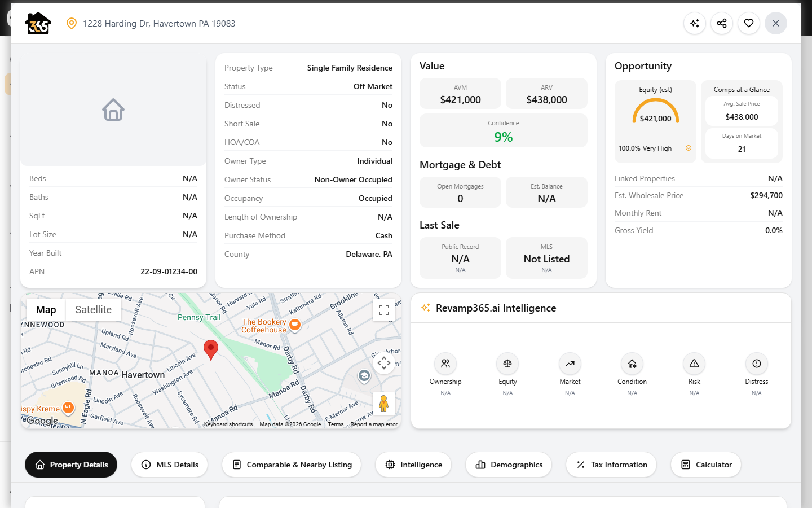Click the Confidence 9% card

tap(504, 130)
